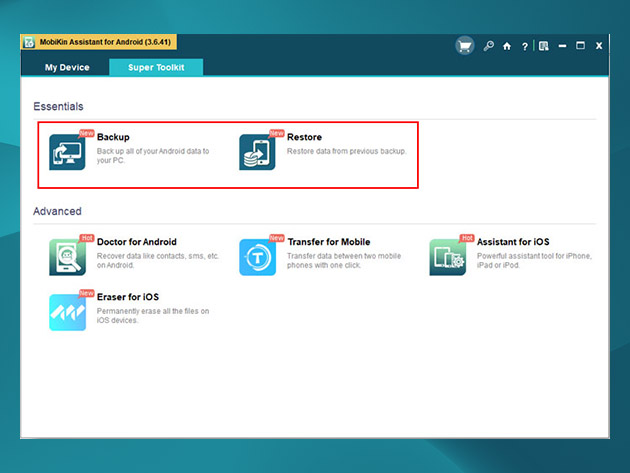Click 'Powerful assistant tool for iPhone' description
This screenshot has width=630, height=473.
(x=534, y=260)
